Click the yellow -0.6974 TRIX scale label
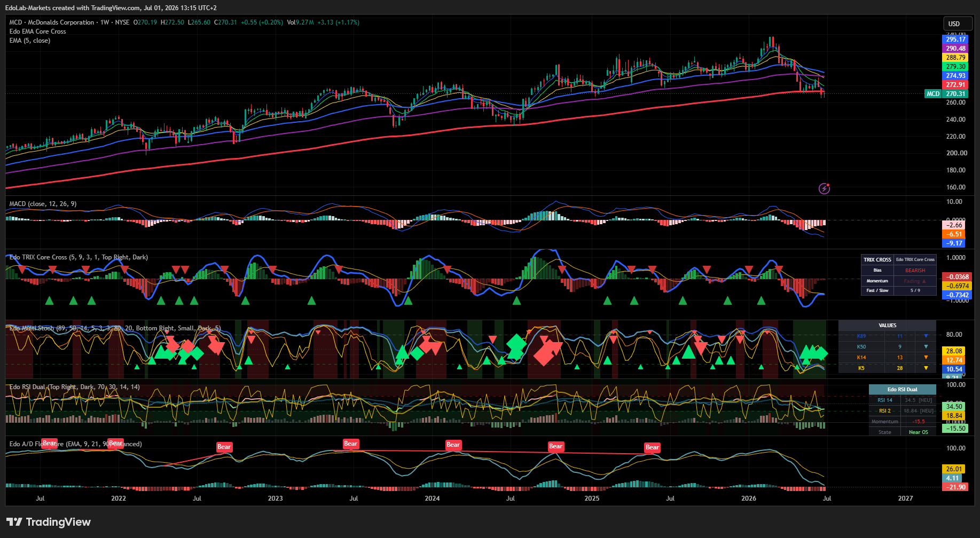This screenshot has height=538, width=980. 958,286
